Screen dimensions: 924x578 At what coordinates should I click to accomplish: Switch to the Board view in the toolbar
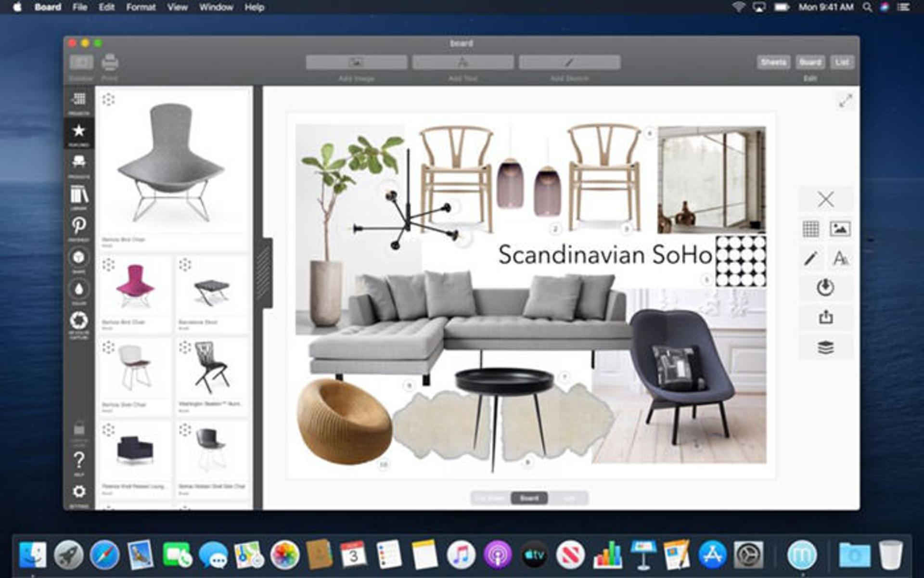point(810,62)
